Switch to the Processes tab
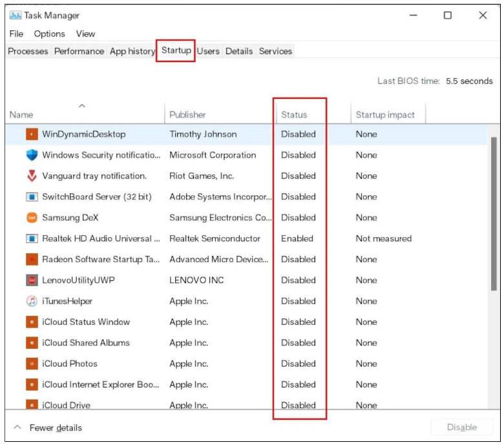This screenshot has width=504, height=447. tap(28, 51)
